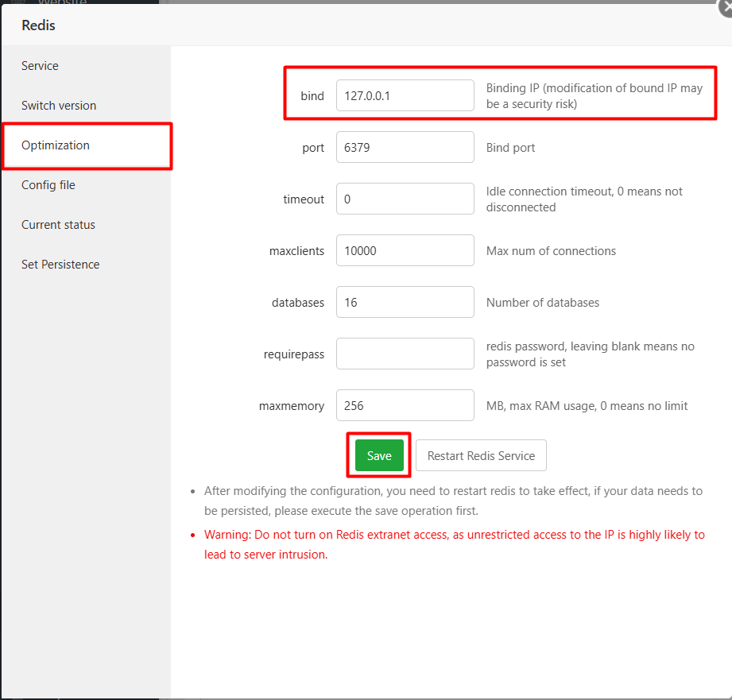Focus the maxclients input field

pyautogui.click(x=405, y=250)
